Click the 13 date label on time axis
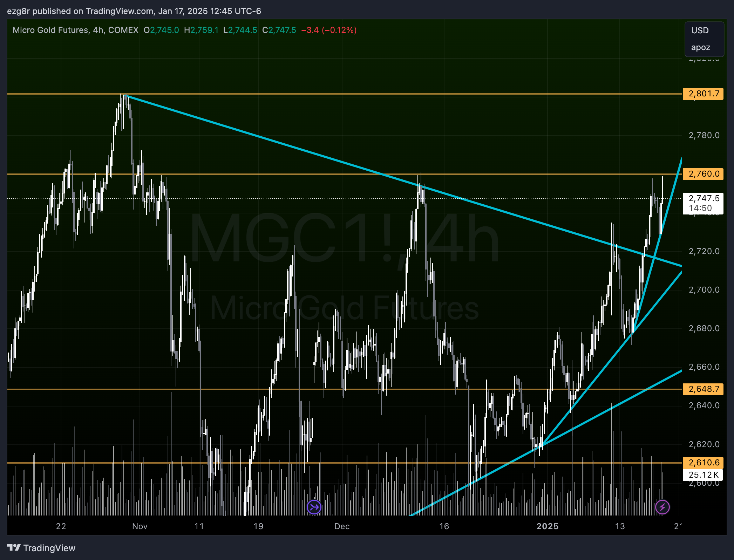734x560 pixels. tap(620, 526)
